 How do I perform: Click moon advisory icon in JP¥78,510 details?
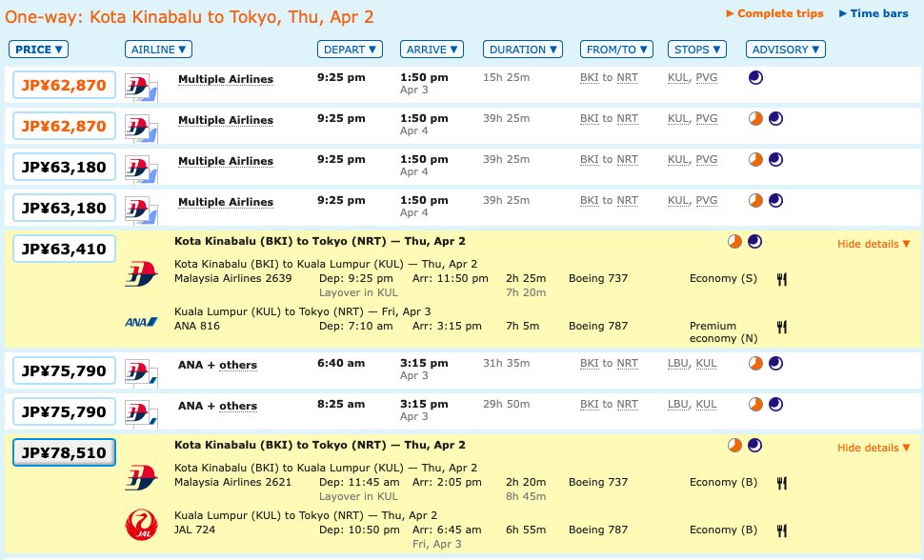(x=754, y=445)
